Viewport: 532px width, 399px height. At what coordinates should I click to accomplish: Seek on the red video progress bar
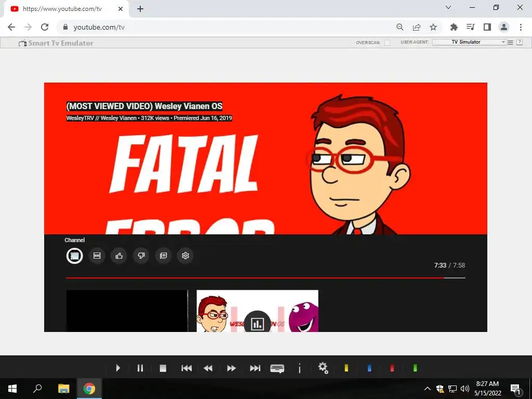265,277
